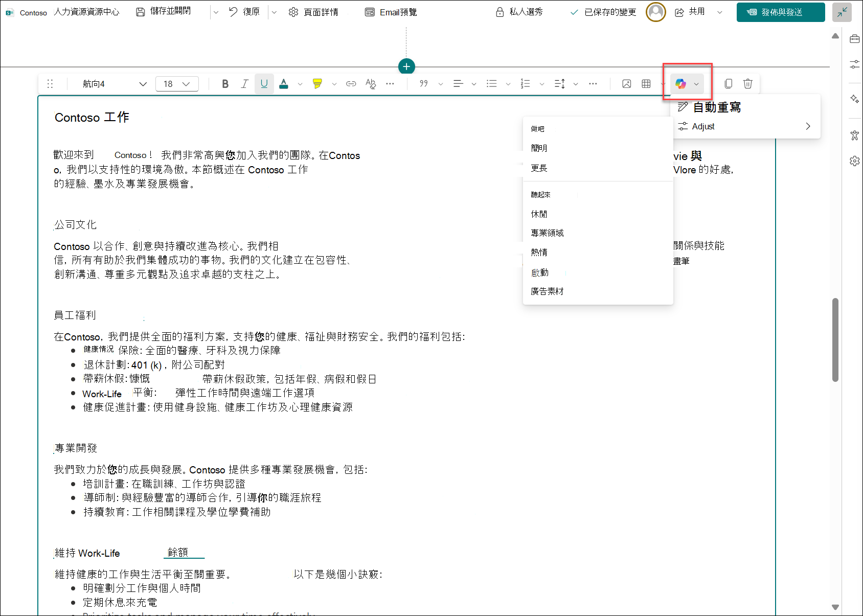Duplicate the web part

click(729, 84)
